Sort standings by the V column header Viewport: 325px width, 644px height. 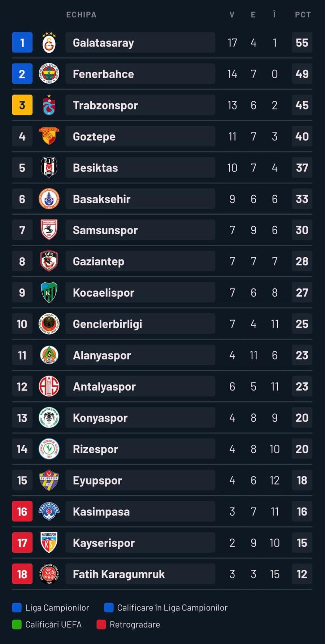click(x=232, y=14)
